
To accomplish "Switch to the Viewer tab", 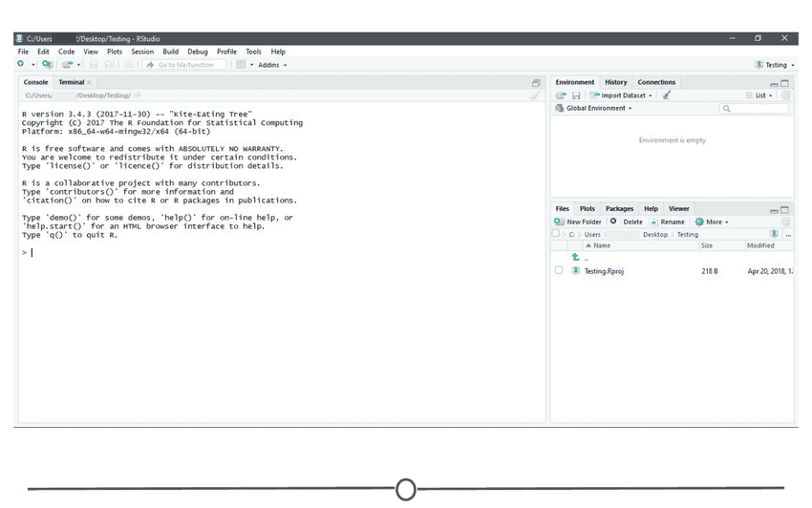I will tap(678, 208).
